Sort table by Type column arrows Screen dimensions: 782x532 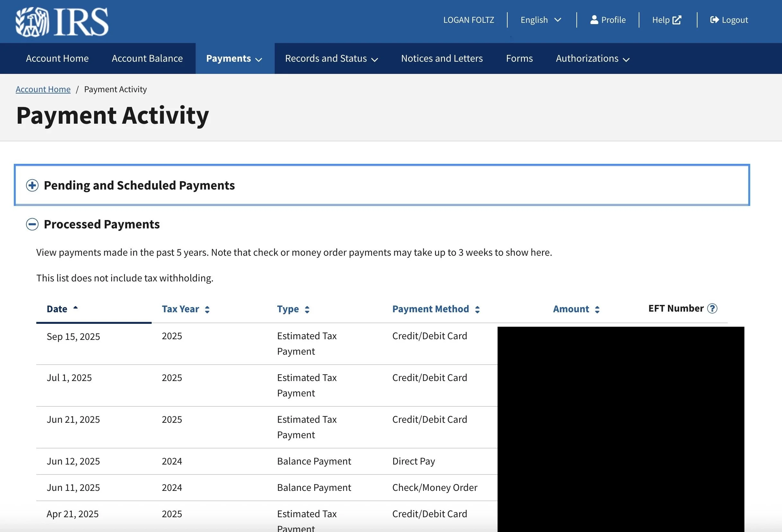(307, 310)
